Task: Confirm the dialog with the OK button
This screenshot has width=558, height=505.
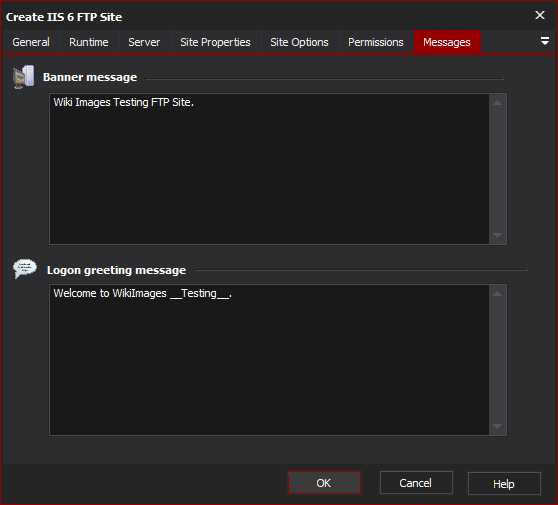Action: (324, 483)
